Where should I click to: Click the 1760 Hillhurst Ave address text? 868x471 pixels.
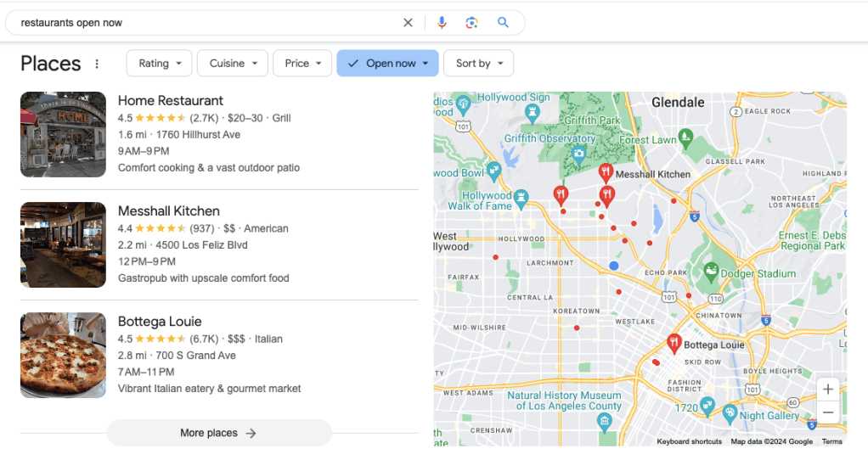198,134
